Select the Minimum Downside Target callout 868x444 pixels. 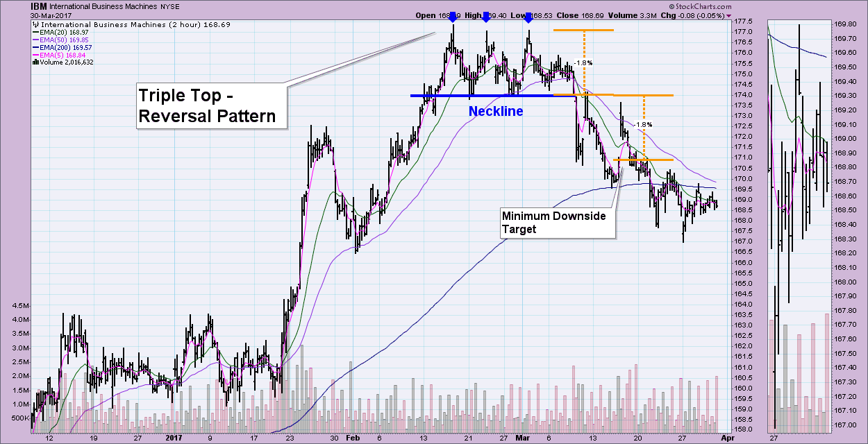tap(558, 222)
